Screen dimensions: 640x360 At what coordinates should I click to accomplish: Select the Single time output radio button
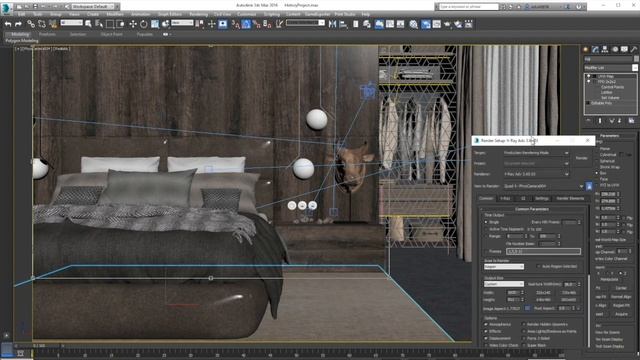(486, 222)
